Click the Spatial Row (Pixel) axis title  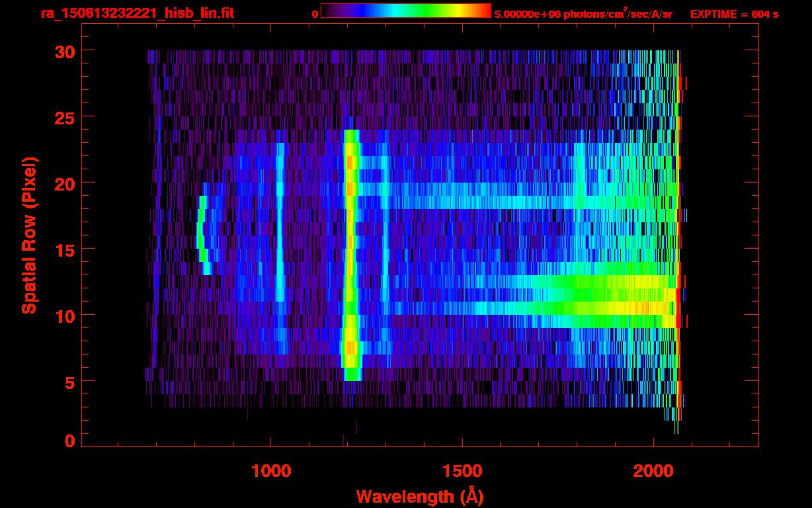coord(28,235)
